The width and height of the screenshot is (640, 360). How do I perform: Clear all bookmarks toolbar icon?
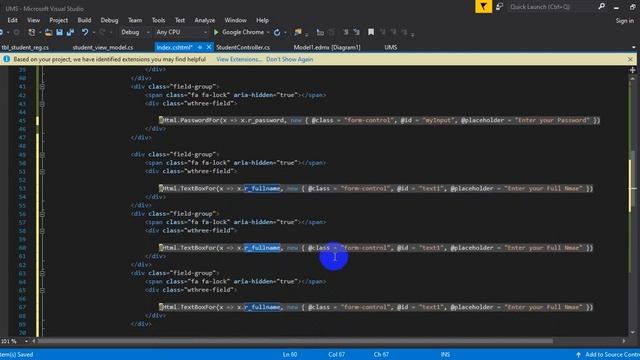(404, 32)
